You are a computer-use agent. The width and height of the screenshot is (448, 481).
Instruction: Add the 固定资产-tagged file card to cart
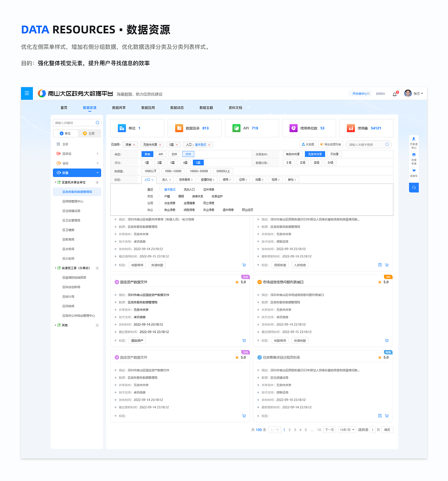(x=244, y=341)
